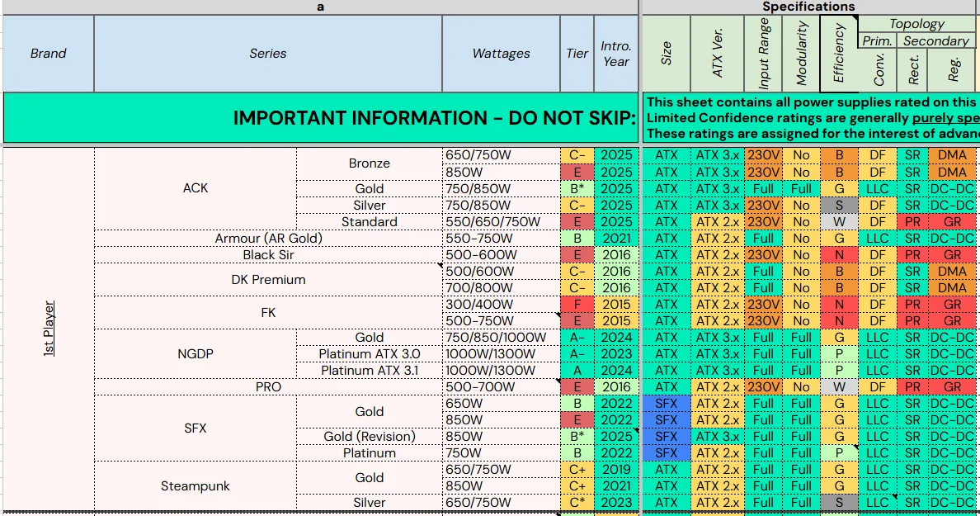Select the Standard sub-series cell
This screenshot has height=516, width=980.
point(370,221)
